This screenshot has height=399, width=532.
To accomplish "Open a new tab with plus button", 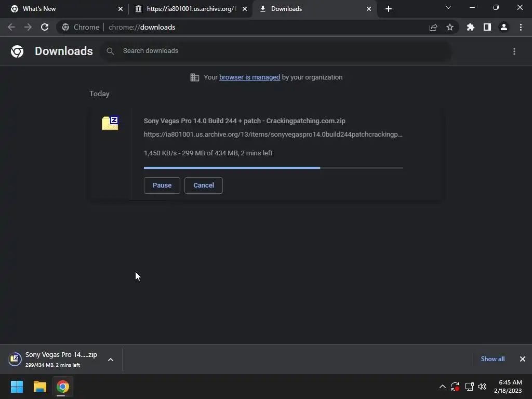I will pyautogui.click(x=389, y=9).
